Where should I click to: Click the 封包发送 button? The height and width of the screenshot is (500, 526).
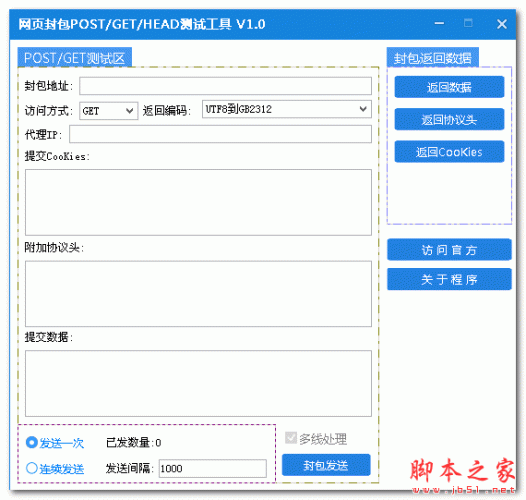click(x=326, y=465)
